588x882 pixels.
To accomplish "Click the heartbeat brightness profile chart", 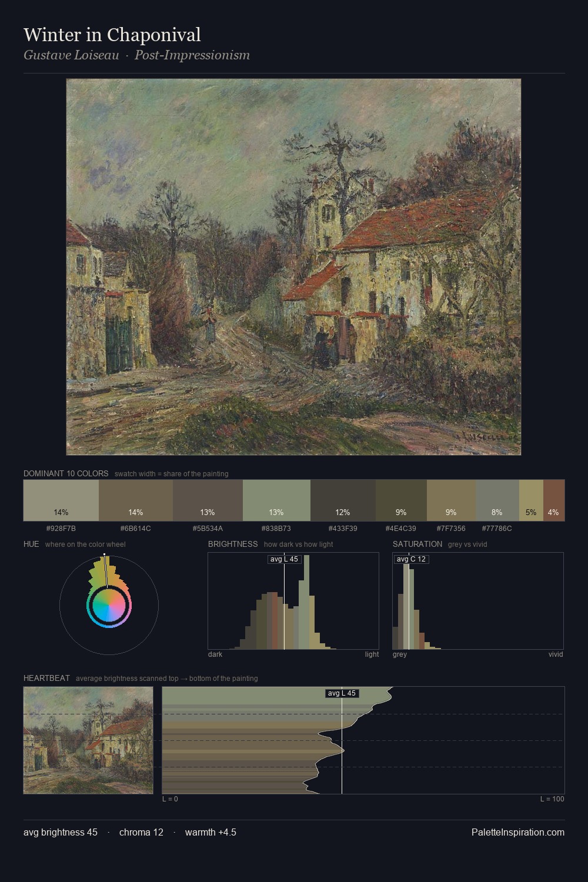I will pos(363,740).
